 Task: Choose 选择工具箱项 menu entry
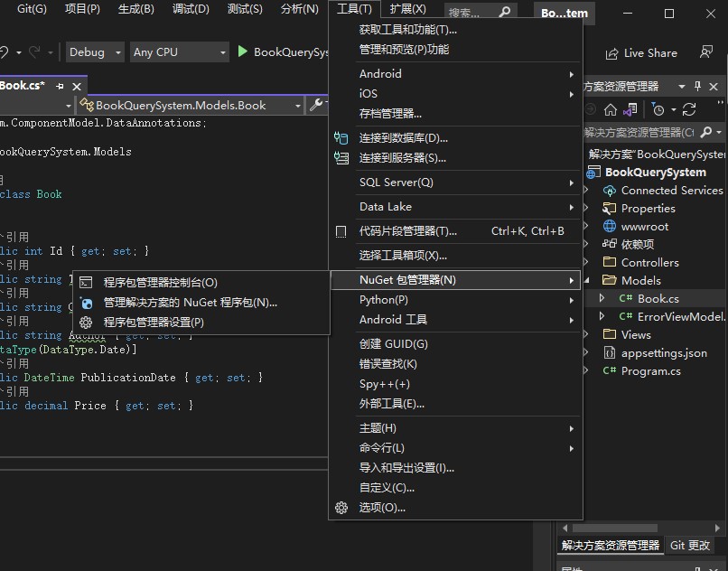click(455, 256)
